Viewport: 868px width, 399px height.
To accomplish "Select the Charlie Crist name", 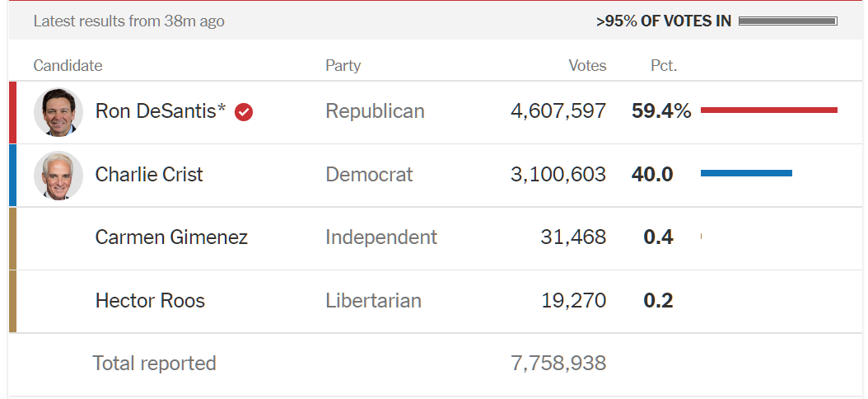I will 149,175.
